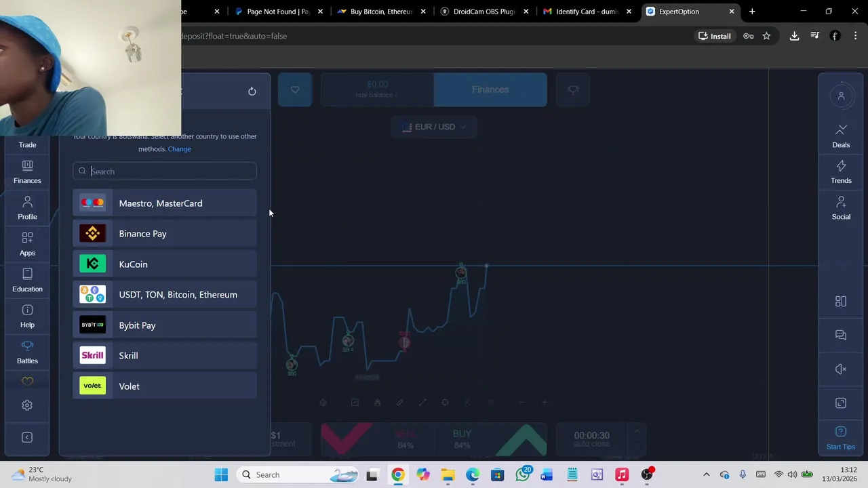Open the password key icon
Screen dimensions: 868x488
pos(749,36)
